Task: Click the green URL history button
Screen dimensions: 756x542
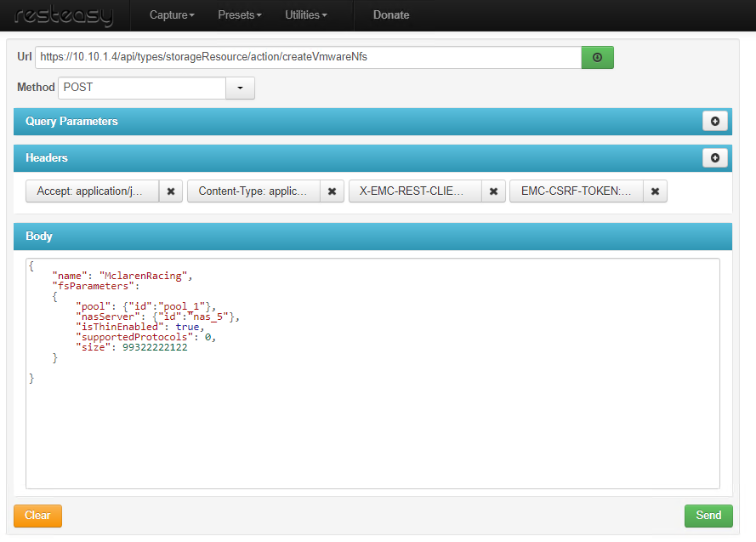Action: point(597,57)
